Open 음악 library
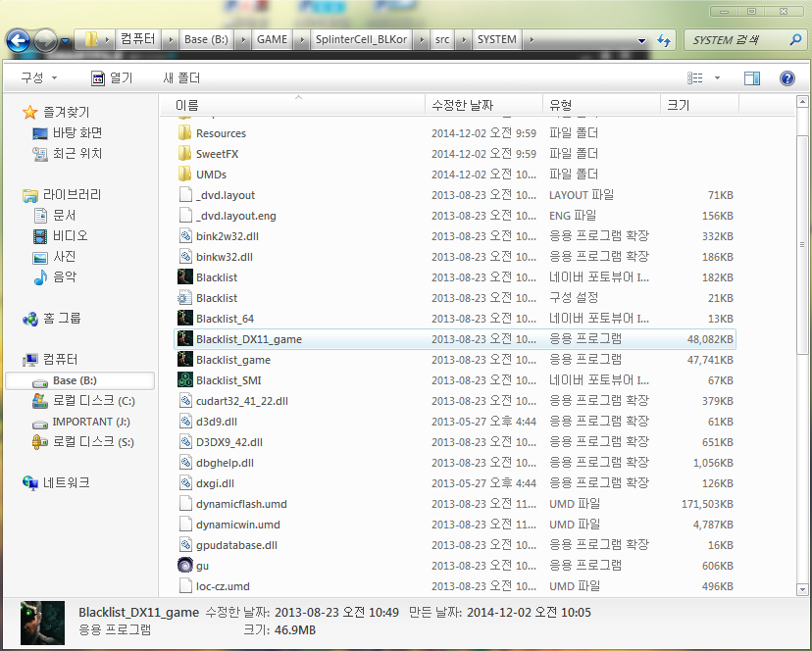 coord(54,276)
